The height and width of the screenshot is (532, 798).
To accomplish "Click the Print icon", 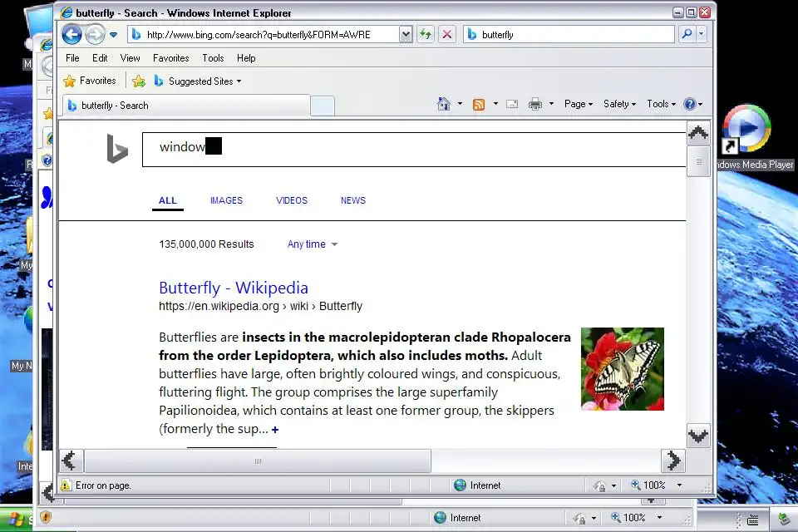I will (534, 105).
